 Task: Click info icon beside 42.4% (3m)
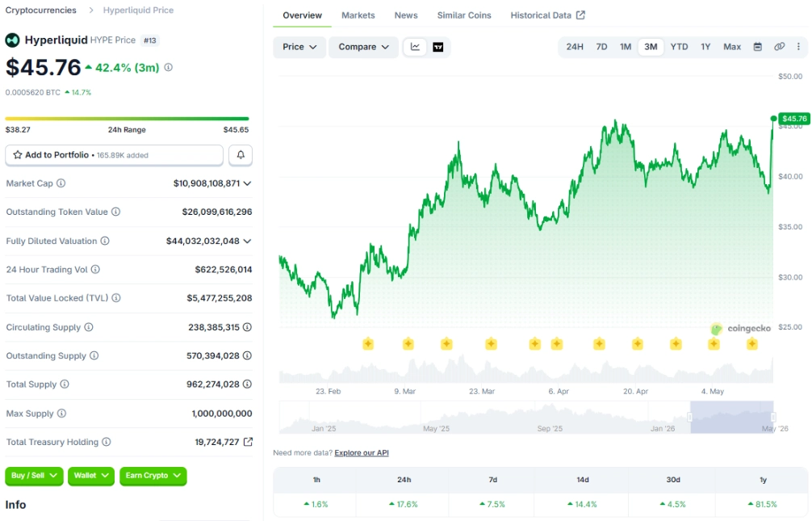(169, 67)
